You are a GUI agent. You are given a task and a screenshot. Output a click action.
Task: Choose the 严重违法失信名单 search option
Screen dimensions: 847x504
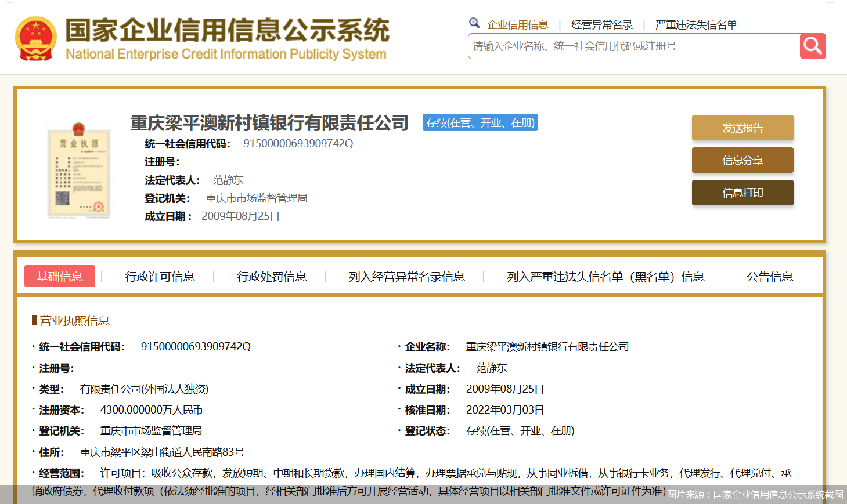click(x=695, y=25)
